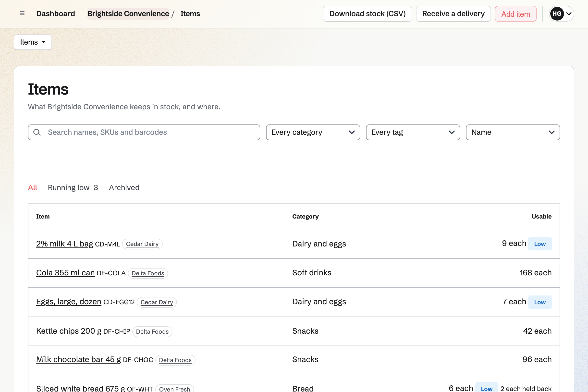Image resolution: width=588 pixels, height=392 pixels.
Task: Click Delta Foods tag on Kettle chips row
Action: 152,331
